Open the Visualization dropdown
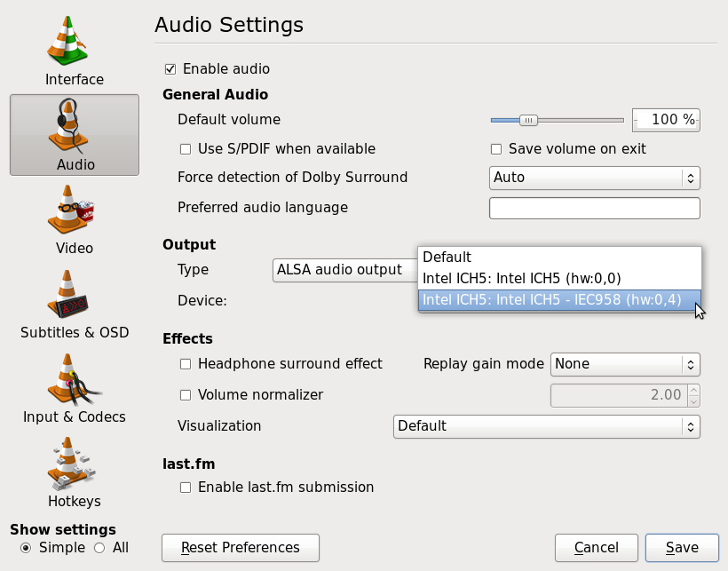The image size is (728, 571). pos(547,426)
